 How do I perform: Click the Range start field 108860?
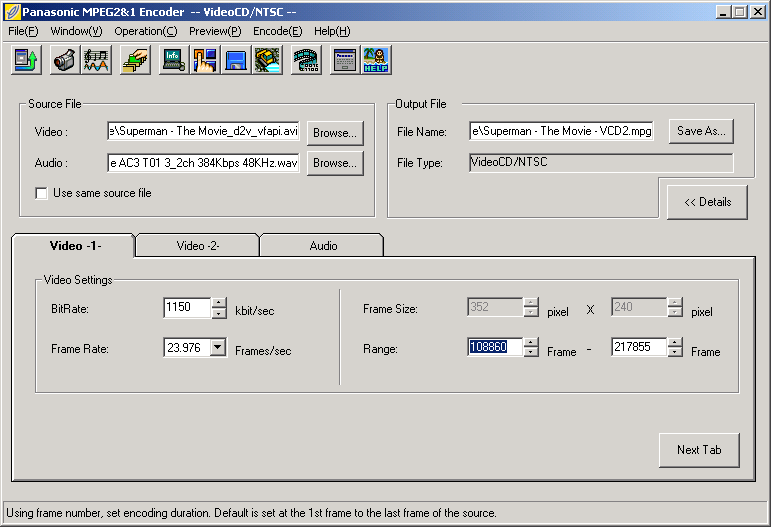point(495,347)
